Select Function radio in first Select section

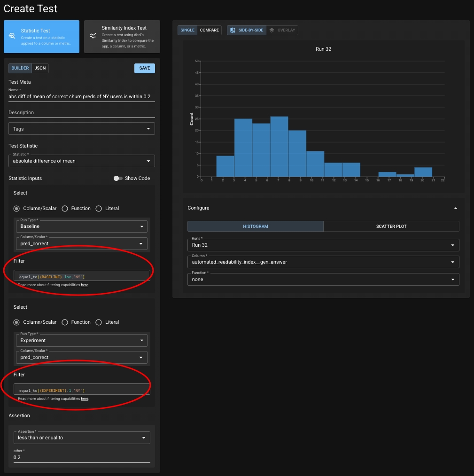(65, 209)
